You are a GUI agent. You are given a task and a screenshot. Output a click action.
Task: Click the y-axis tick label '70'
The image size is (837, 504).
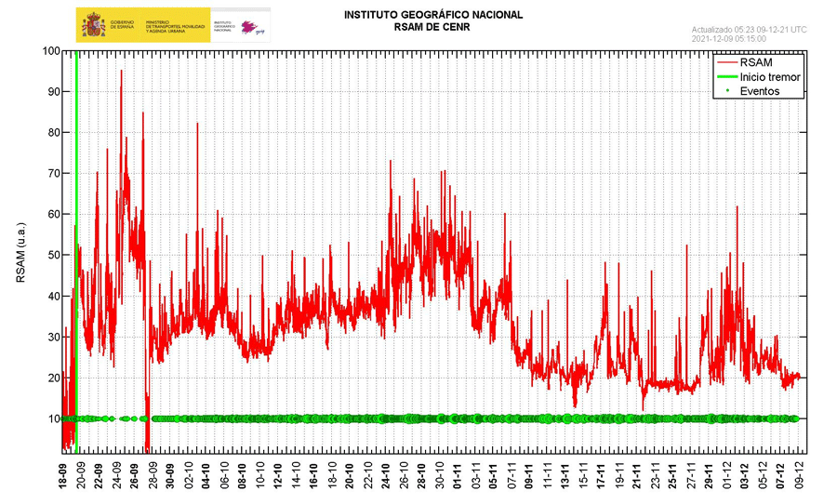(x=54, y=174)
